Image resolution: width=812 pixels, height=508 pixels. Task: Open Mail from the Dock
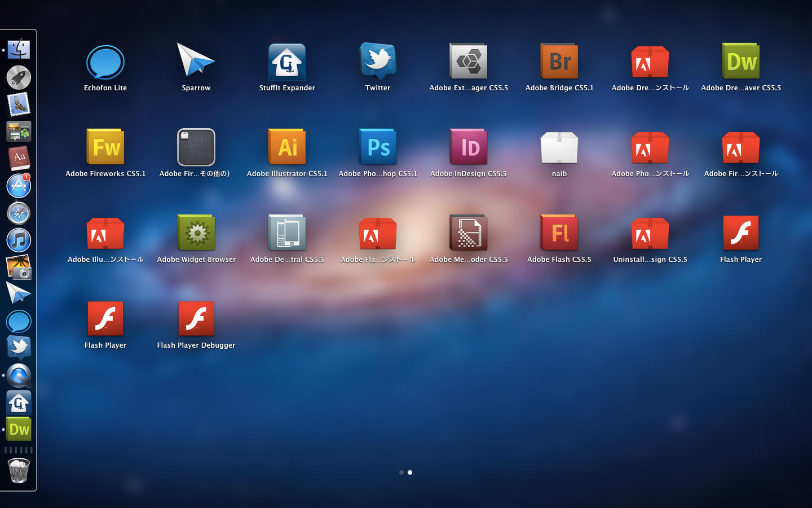click(19, 104)
